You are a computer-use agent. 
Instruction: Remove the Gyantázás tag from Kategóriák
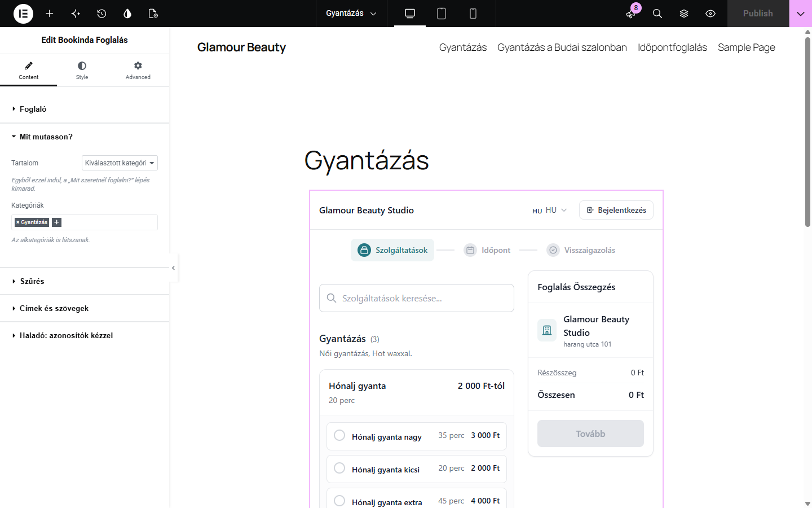(17, 222)
